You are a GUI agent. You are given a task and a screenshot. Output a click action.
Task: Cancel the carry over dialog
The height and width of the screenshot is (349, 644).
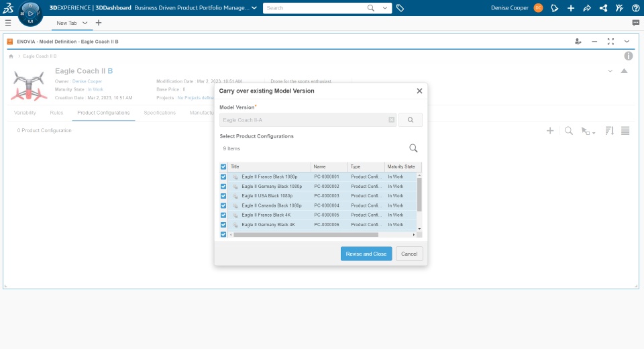pyautogui.click(x=409, y=254)
